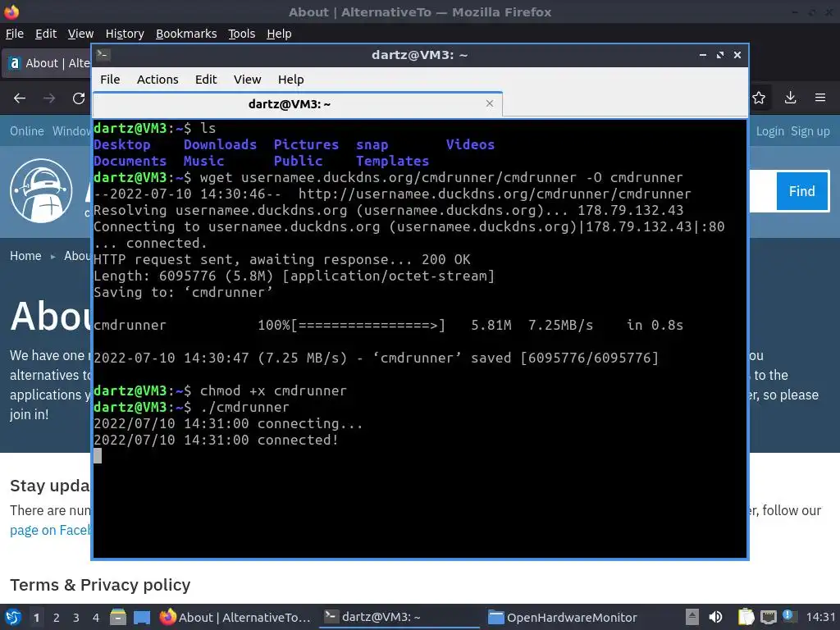Maximize the terminal window
840x630 pixels.
720,55
